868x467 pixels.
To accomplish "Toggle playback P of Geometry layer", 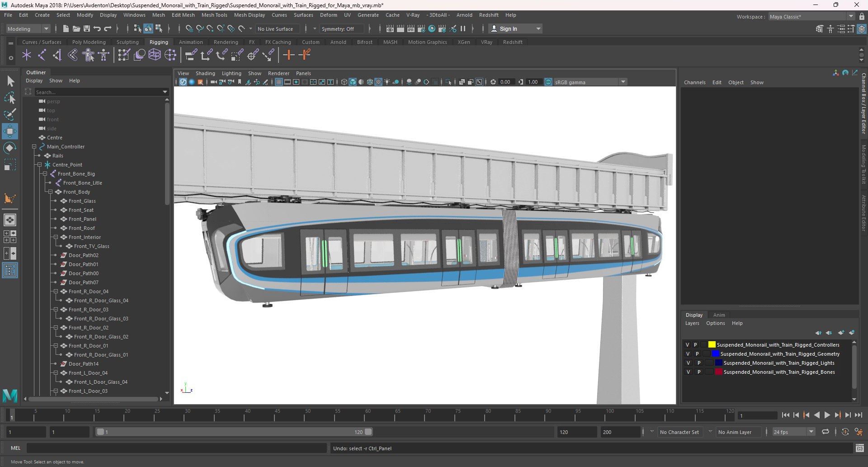I will pyautogui.click(x=697, y=354).
